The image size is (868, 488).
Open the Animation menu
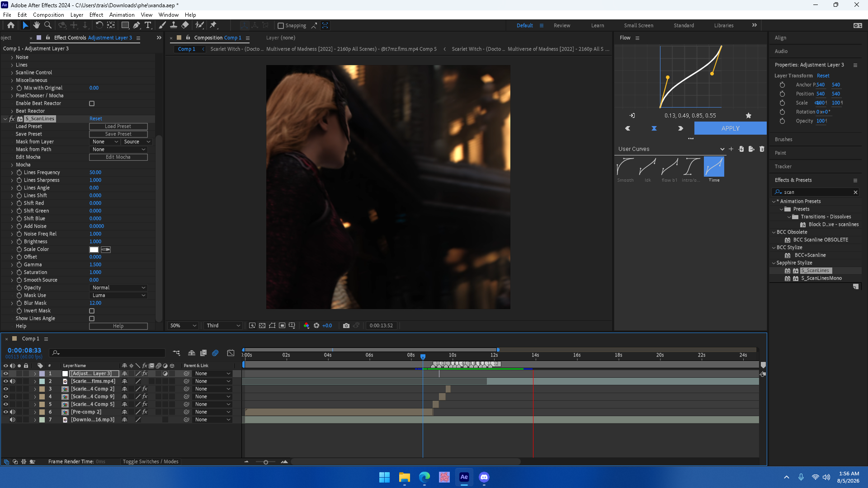(x=122, y=15)
